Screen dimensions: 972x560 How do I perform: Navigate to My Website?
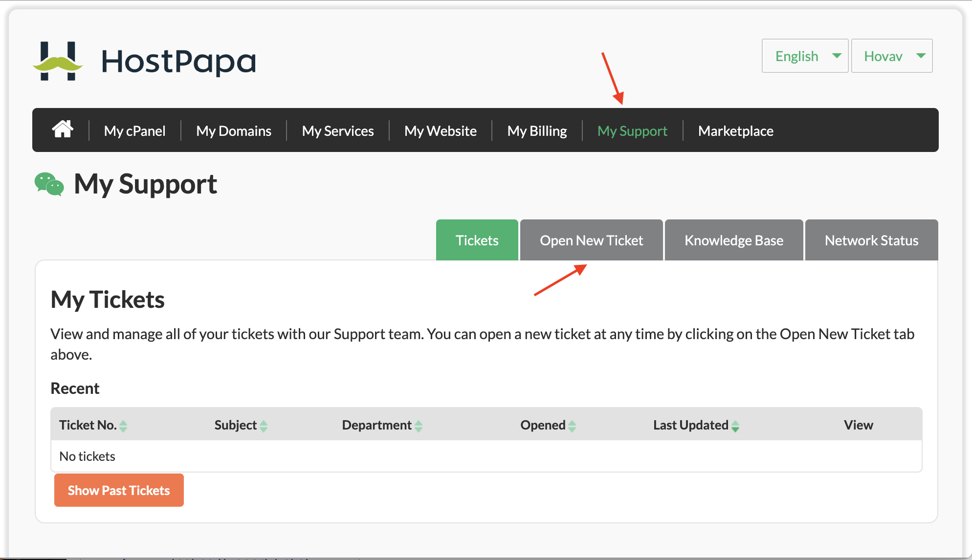point(441,131)
